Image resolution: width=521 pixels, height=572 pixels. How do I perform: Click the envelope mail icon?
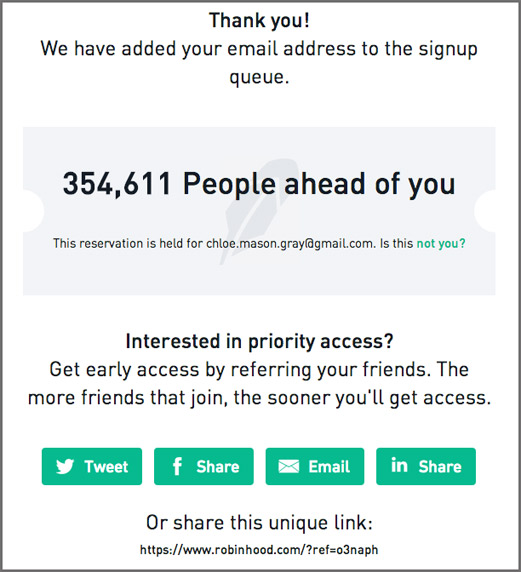[289, 466]
